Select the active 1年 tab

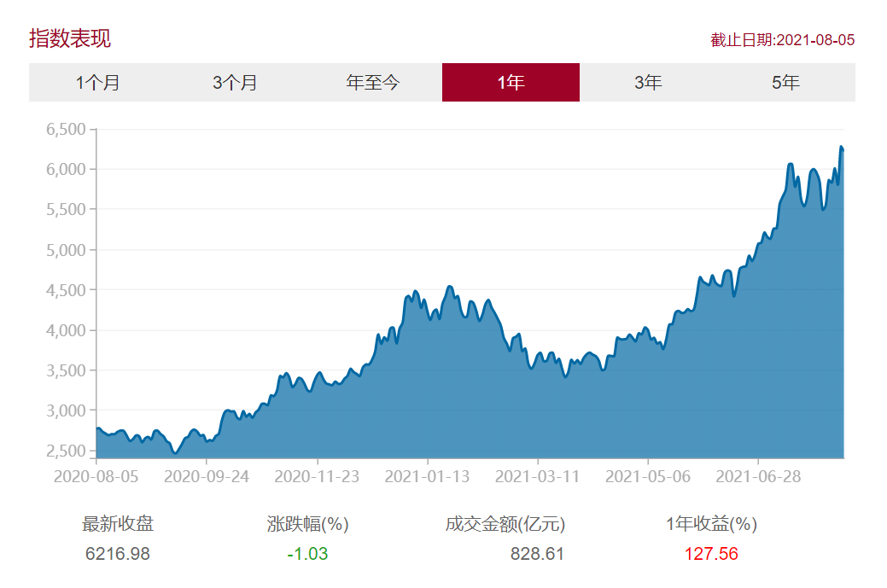pyautogui.click(x=511, y=83)
